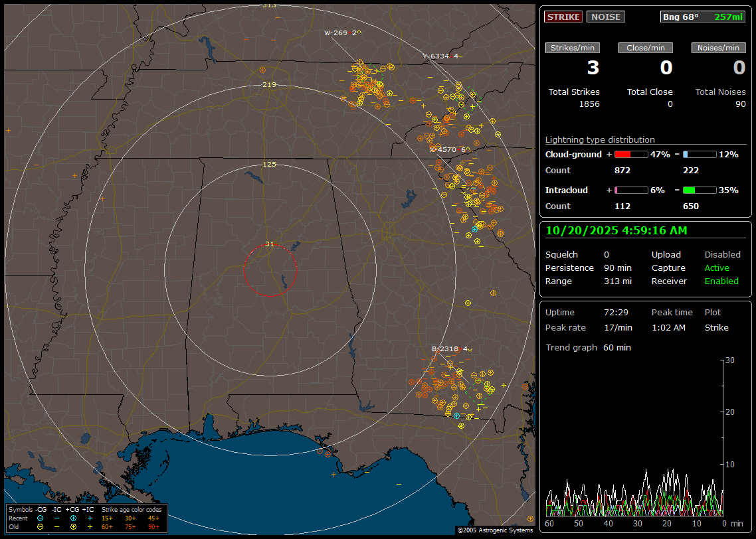Click the Old +IC yellow plus symbol
Image resolution: width=756 pixels, height=539 pixels.
point(90,526)
